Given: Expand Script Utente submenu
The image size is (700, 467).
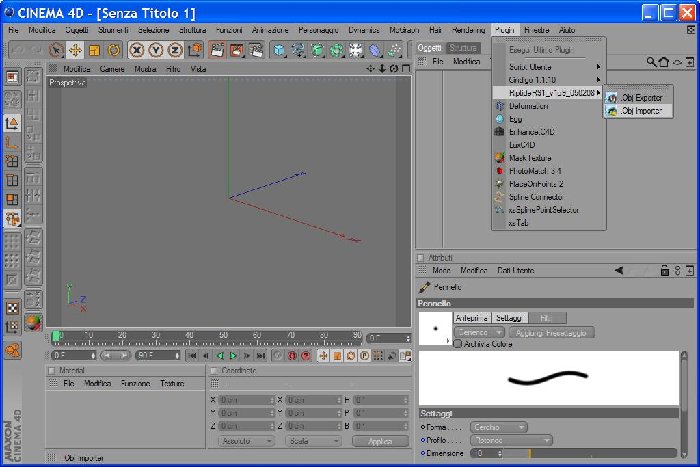Looking at the screenshot, I should click(549, 67).
